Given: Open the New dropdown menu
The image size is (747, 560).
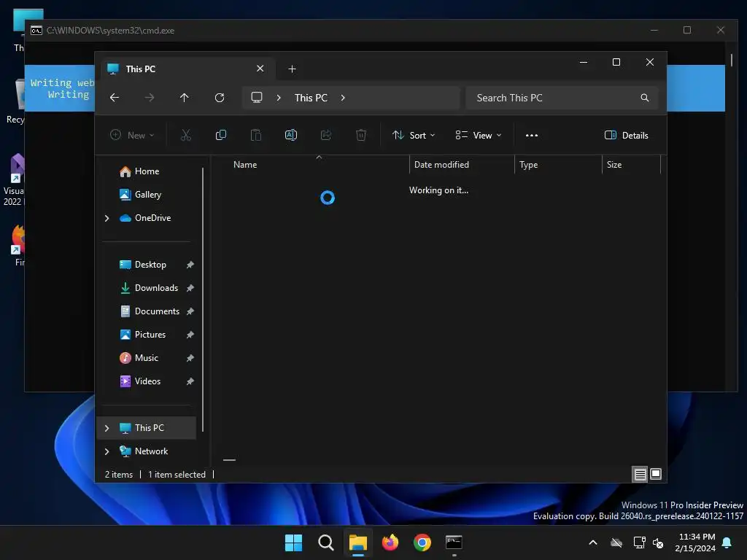Looking at the screenshot, I should 132,135.
